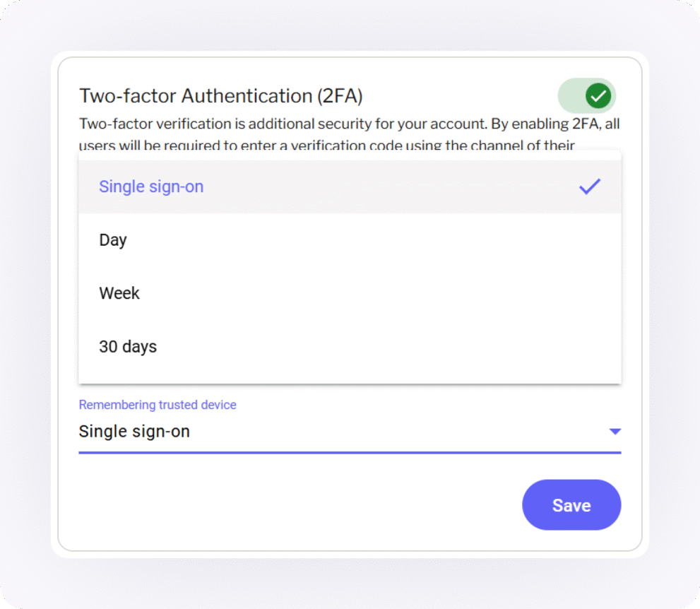Click the purple underline of the selection field
Screen dimensions: 700x609
click(x=350, y=450)
